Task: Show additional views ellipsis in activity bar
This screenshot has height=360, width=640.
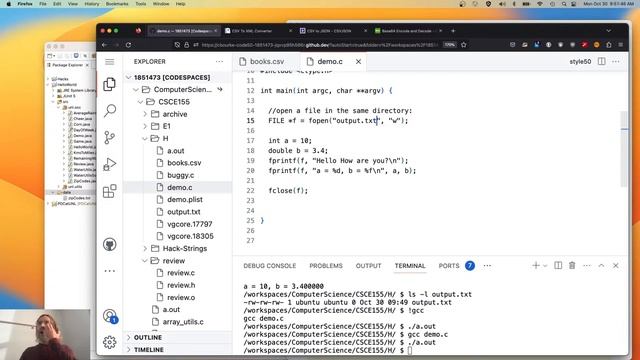Action: [x=109, y=271]
